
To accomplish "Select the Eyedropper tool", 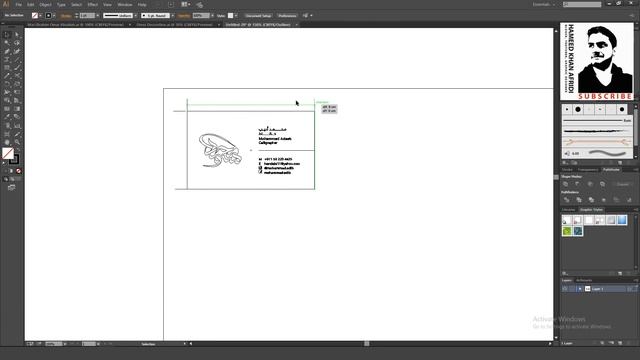I will pyautogui.click(x=7, y=116).
